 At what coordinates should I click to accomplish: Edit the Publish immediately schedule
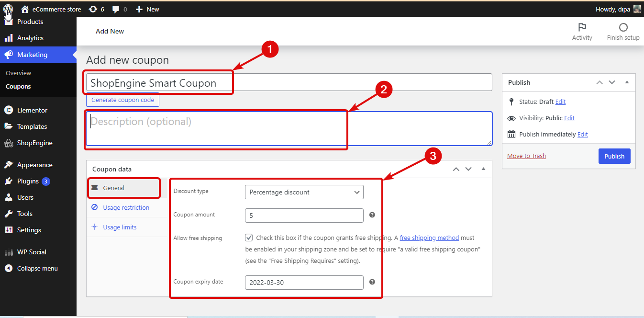[583, 135]
